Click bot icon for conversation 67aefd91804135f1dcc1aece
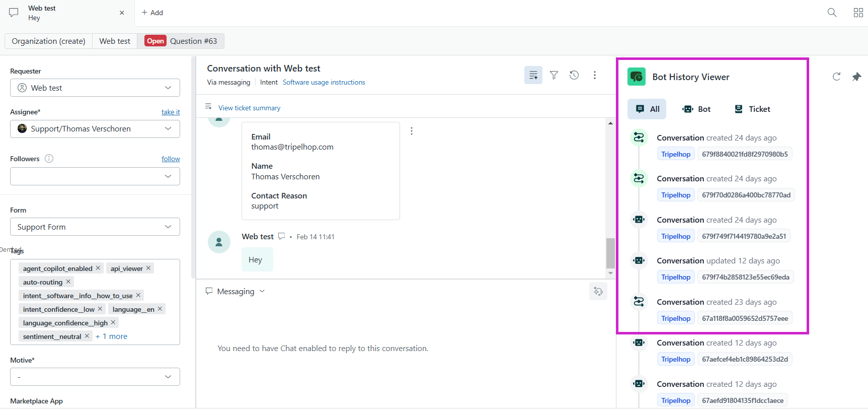This screenshot has width=868, height=411. (639, 384)
